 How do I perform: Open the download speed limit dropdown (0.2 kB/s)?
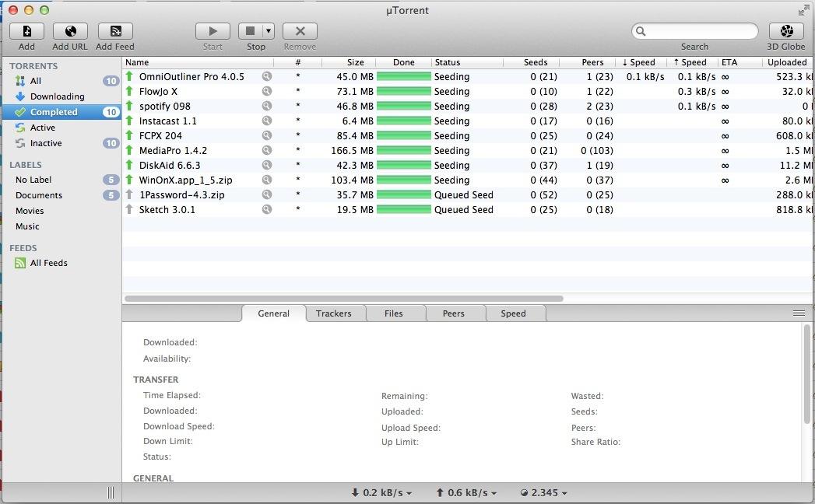[x=382, y=492]
